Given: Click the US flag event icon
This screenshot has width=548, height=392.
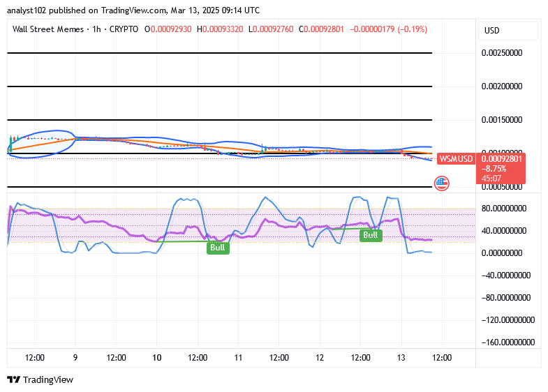Looking at the screenshot, I should pos(441,183).
